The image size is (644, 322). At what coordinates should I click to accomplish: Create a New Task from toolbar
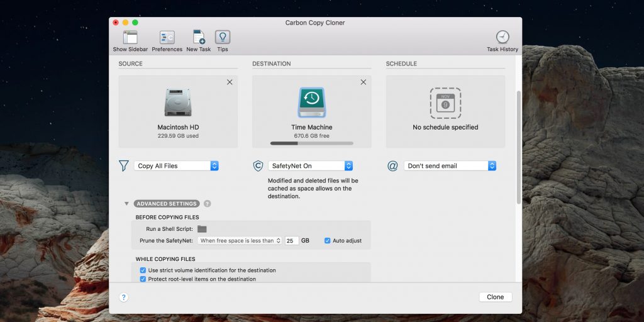point(199,37)
